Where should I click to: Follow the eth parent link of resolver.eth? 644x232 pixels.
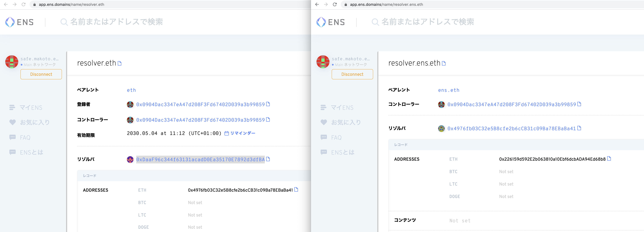[131, 90]
